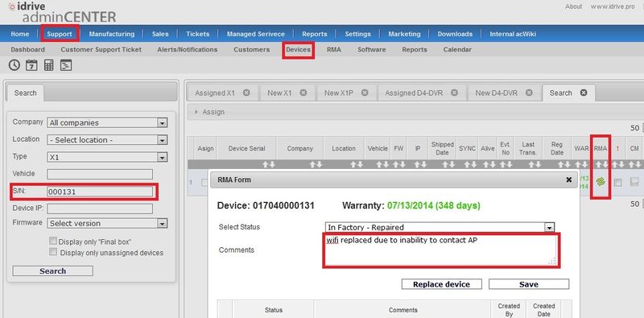Click the Replace device button
Viewport: 644px width, 318px height.
pos(441,284)
